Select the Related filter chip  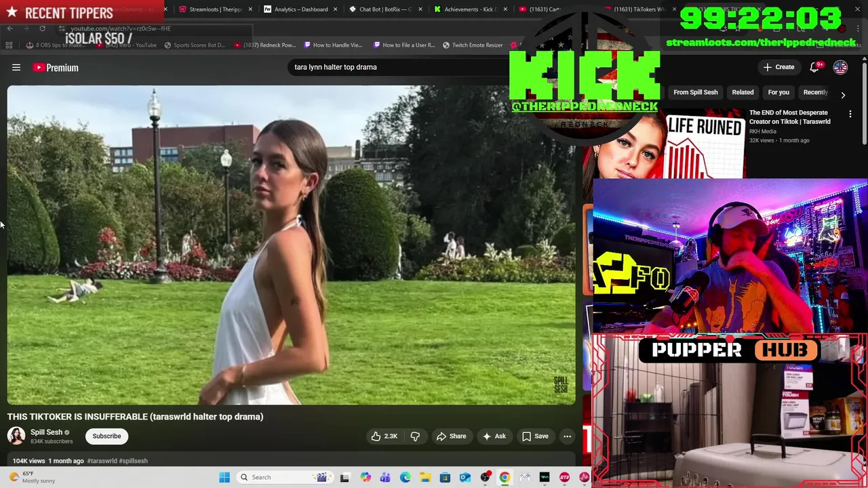click(x=743, y=92)
